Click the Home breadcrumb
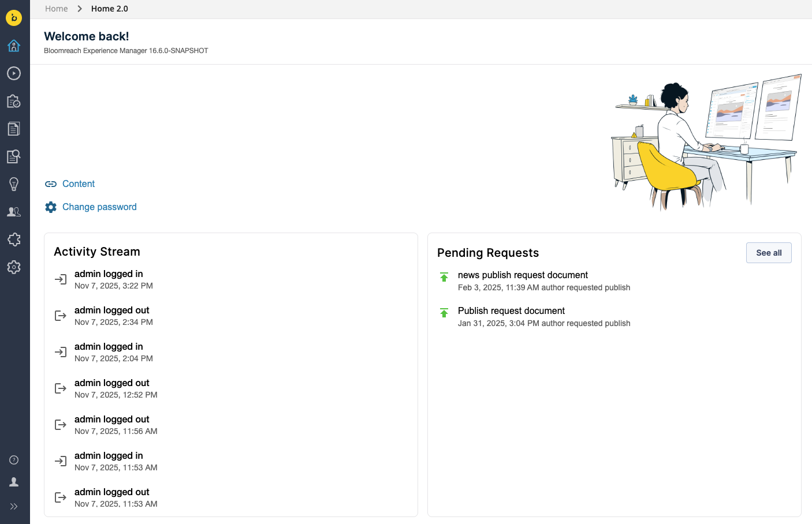The height and width of the screenshot is (524, 812). [x=57, y=9]
